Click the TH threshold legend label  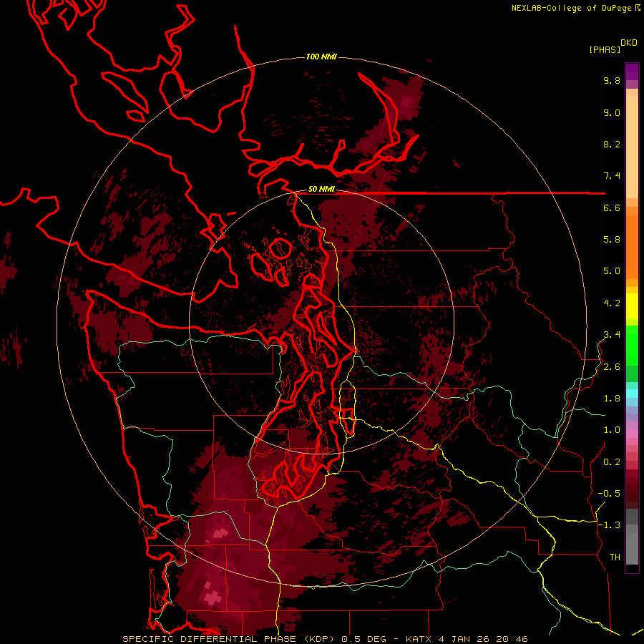(615, 557)
